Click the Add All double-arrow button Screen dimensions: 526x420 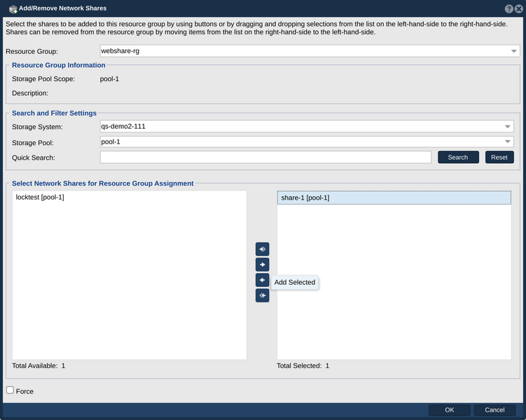coord(263,249)
